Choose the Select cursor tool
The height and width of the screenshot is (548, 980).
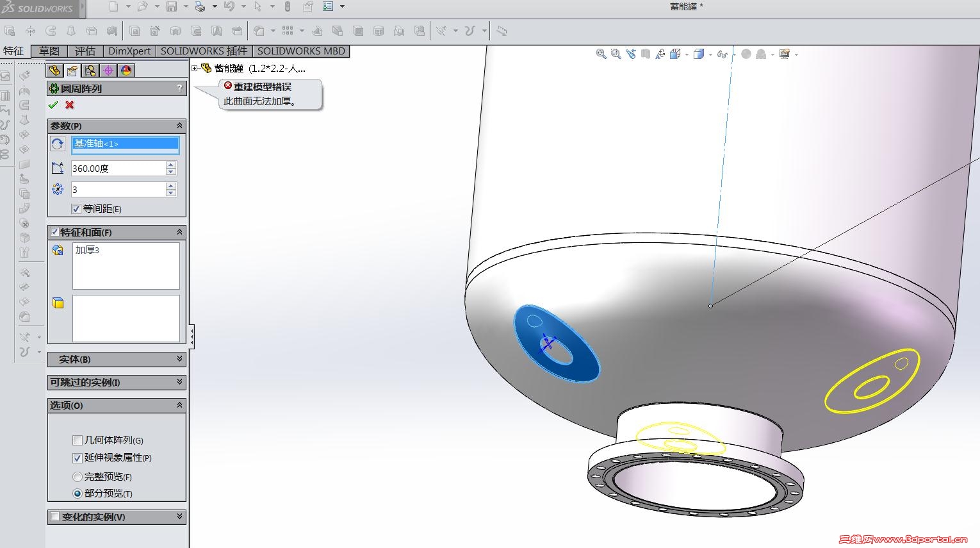(257, 6)
